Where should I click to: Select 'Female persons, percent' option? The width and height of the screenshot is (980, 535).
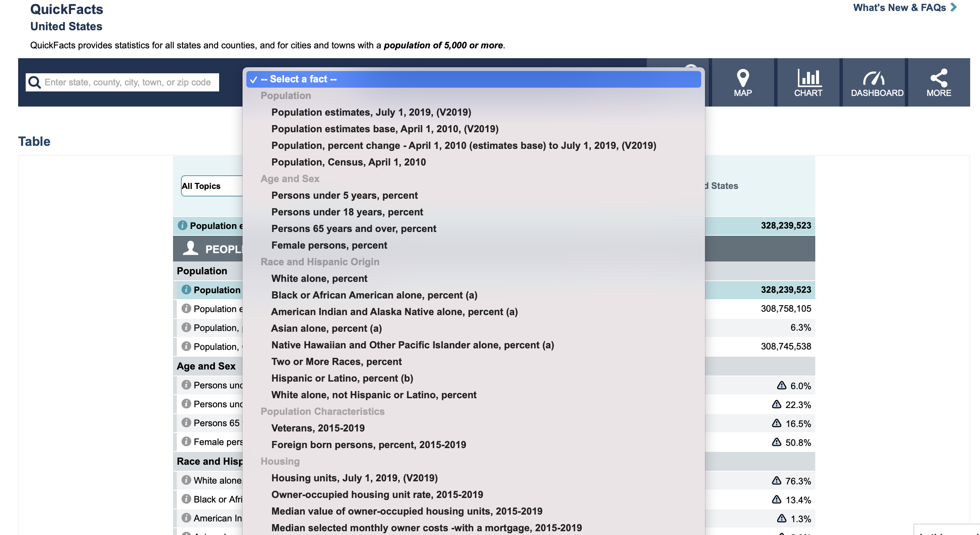click(x=329, y=246)
